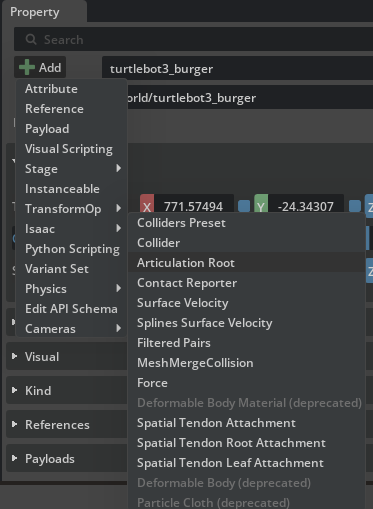This screenshot has width=373, height=509.
Task: Click the turtlebot3_burger name field
Action: (x=237, y=69)
